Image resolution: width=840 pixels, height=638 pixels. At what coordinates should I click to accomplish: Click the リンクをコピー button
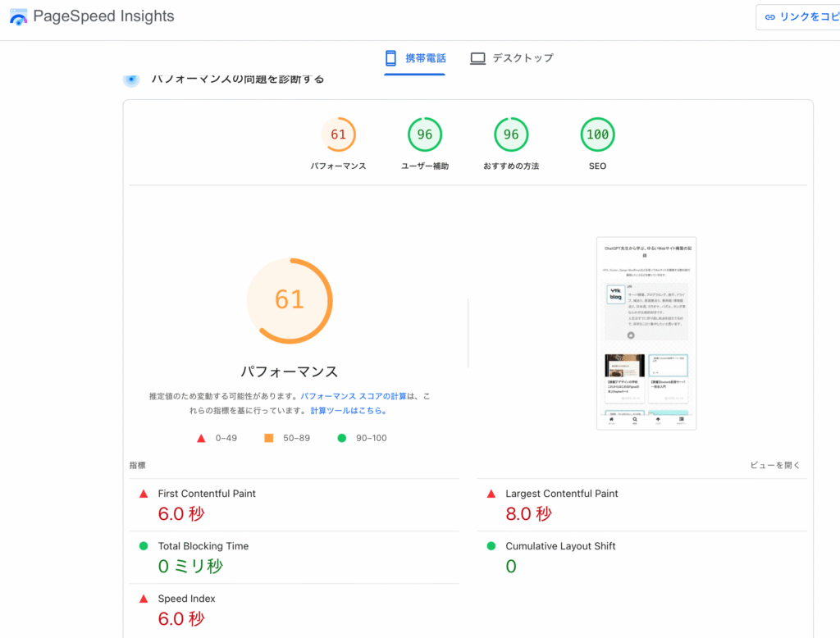pos(801,16)
